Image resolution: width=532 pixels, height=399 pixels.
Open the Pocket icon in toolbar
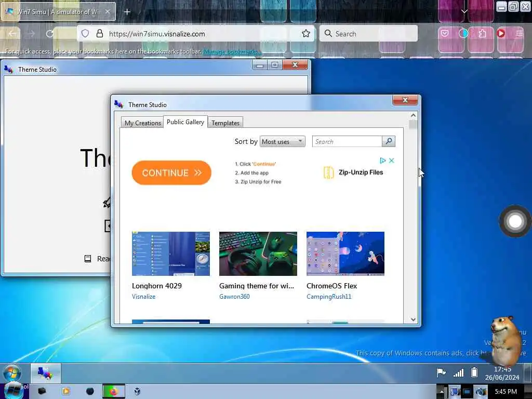[x=445, y=33]
